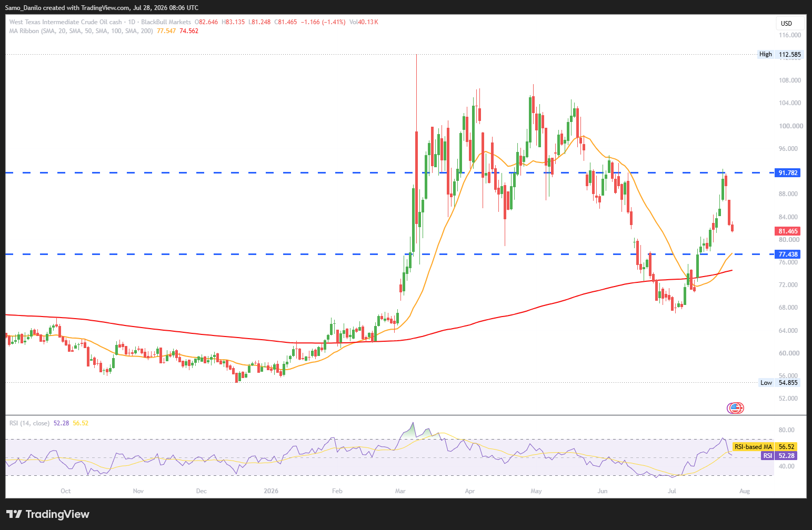Click the May label on time axis
812x530 pixels.
coord(536,491)
